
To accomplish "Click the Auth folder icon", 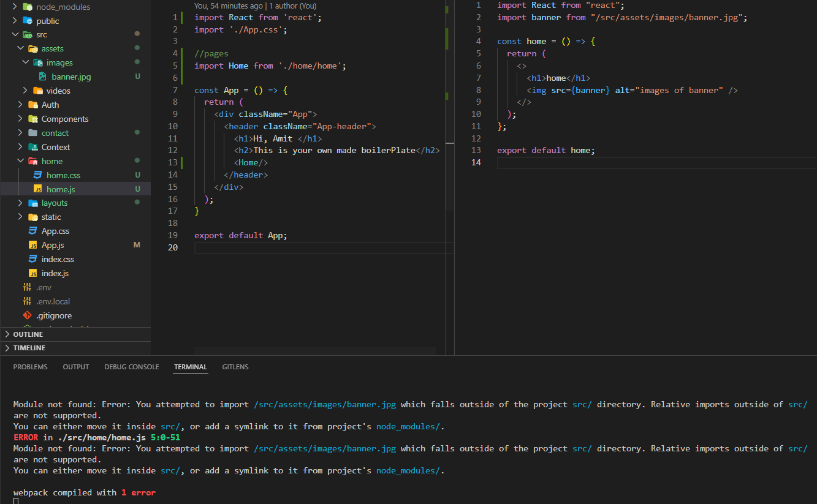I will 32,105.
